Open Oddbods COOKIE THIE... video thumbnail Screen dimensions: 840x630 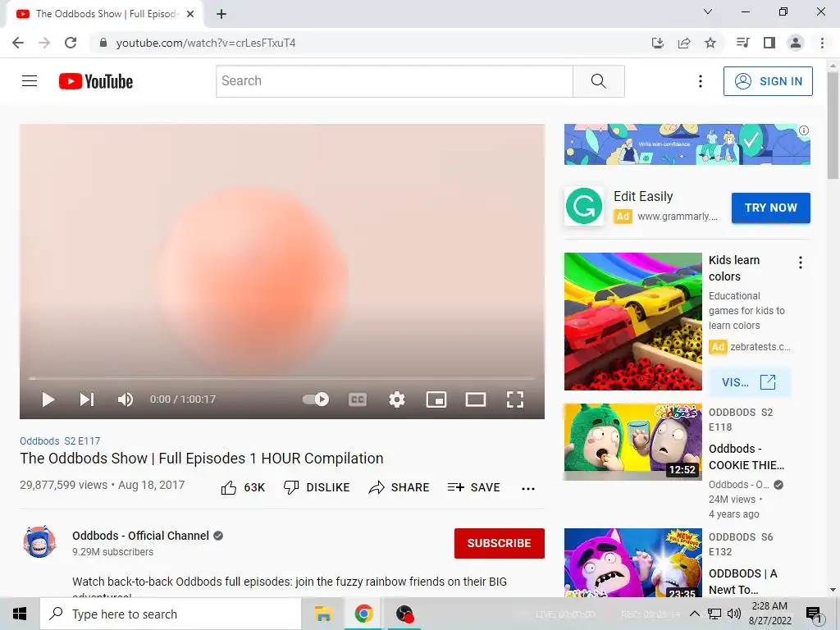tap(632, 442)
